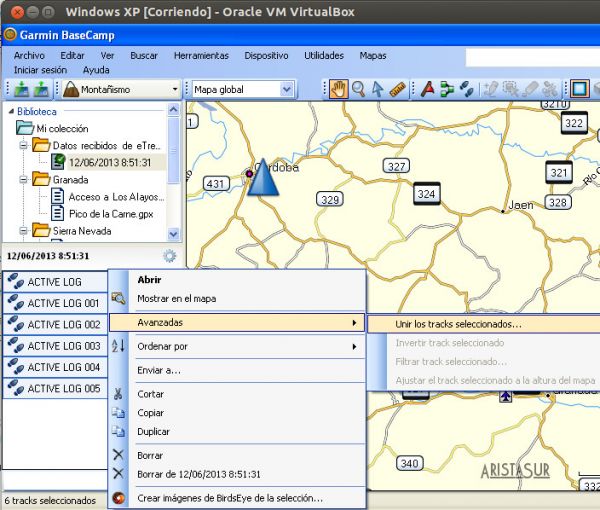Screen dimensions: 600x510
Task: Choose Unir los tracks seleccionados
Action: coord(458,324)
